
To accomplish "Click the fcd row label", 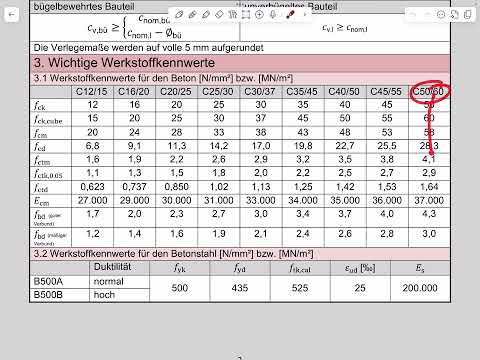I will pos(40,146).
